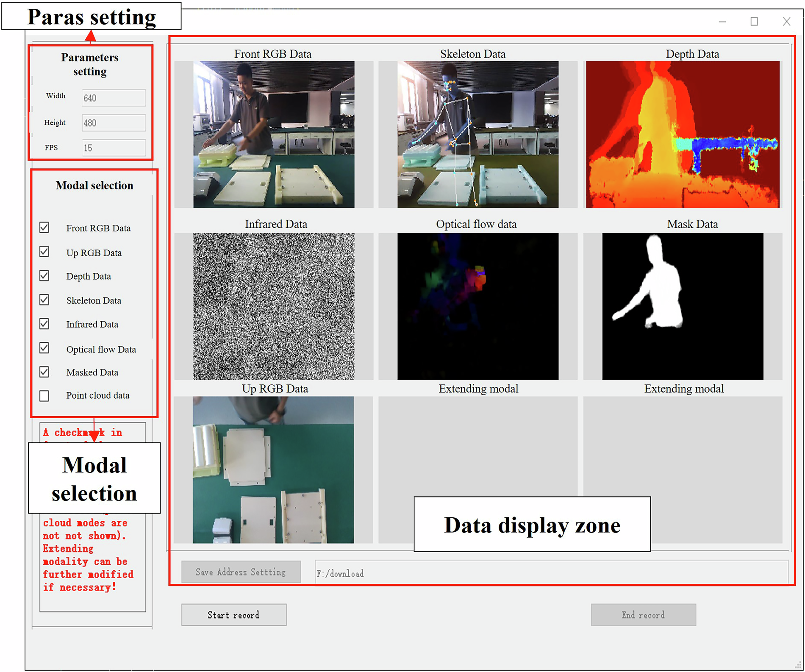Click the Front RGB Data preview image
The height and width of the screenshot is (672, 805).
pyautogui.click(x=274, y=134)
